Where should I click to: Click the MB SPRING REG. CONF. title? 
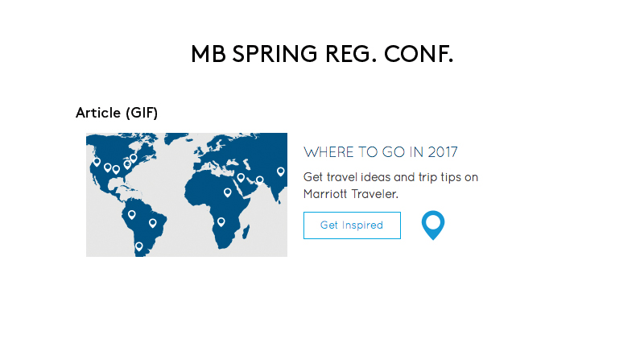tap(322, 55)
